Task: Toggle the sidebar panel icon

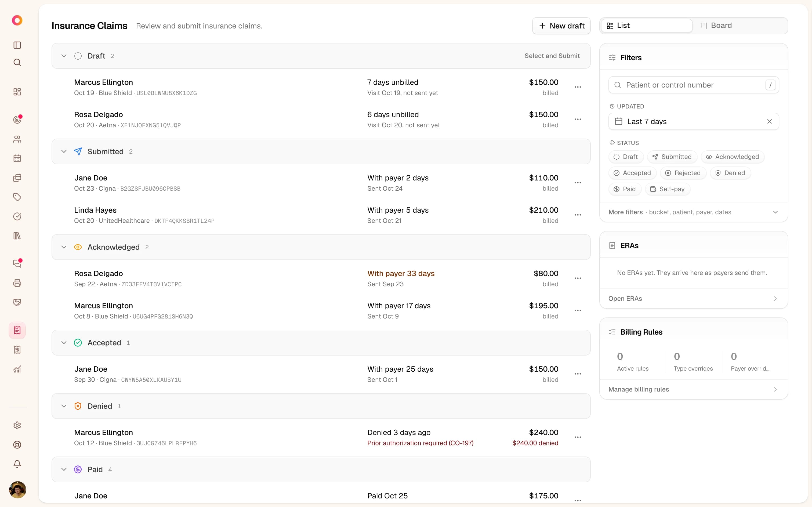Action: coord(17,45)
